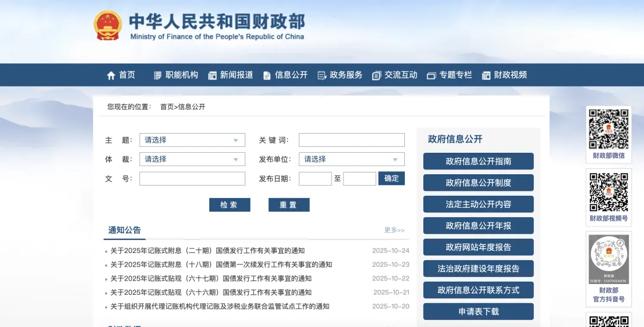Click the video icon beside 财政视频
The image size is (644, 327).
click(487, 75)
